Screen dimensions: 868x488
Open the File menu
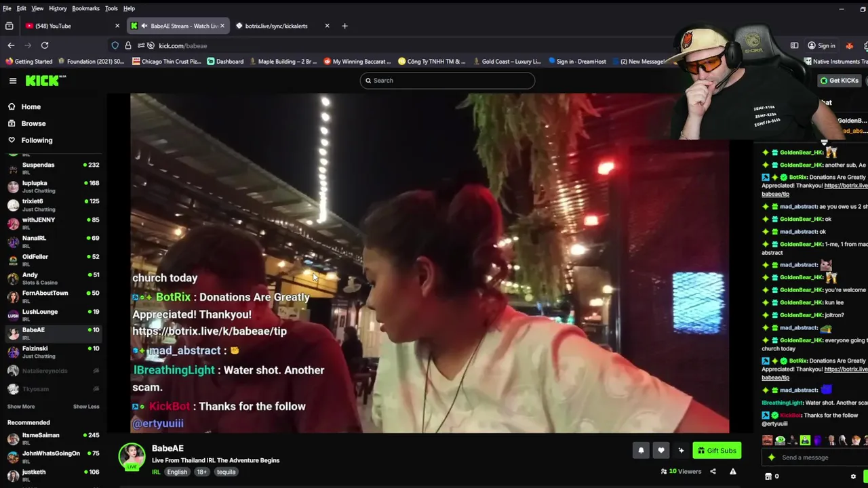[7, 8]
